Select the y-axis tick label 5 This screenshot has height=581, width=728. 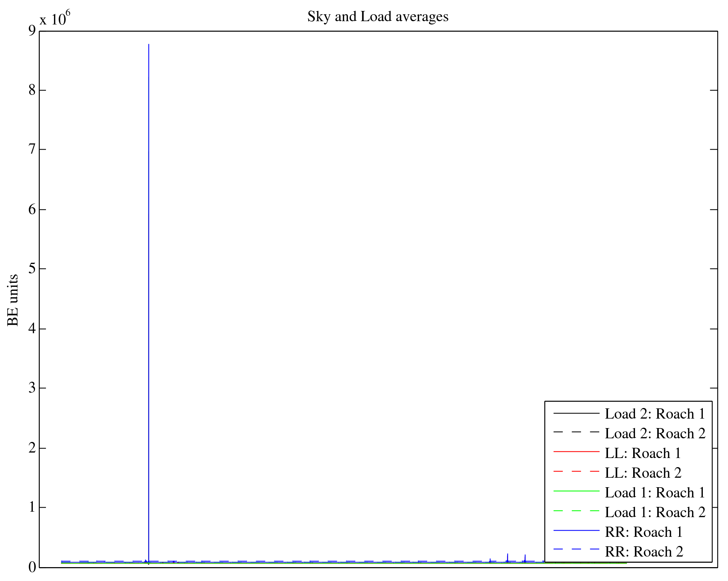point(32,269)
